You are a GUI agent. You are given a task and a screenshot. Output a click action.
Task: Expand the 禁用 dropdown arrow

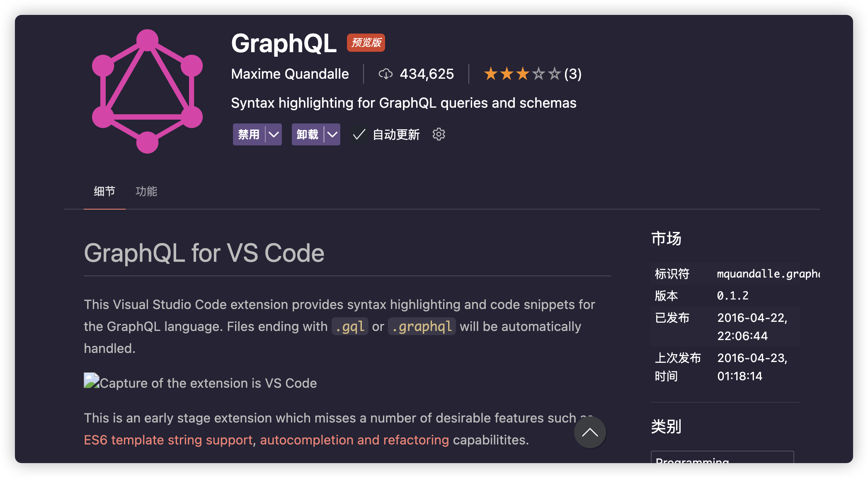(x=274, y=135)
